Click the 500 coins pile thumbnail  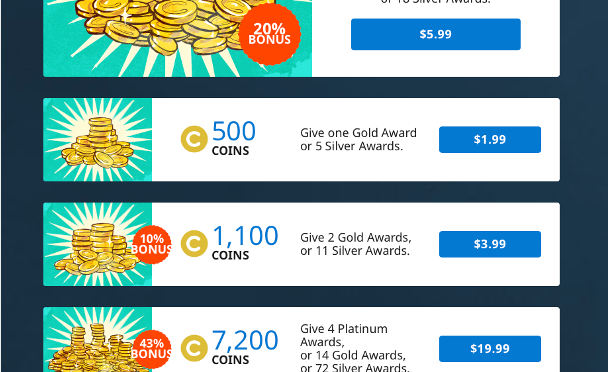(x=97, y=140)
